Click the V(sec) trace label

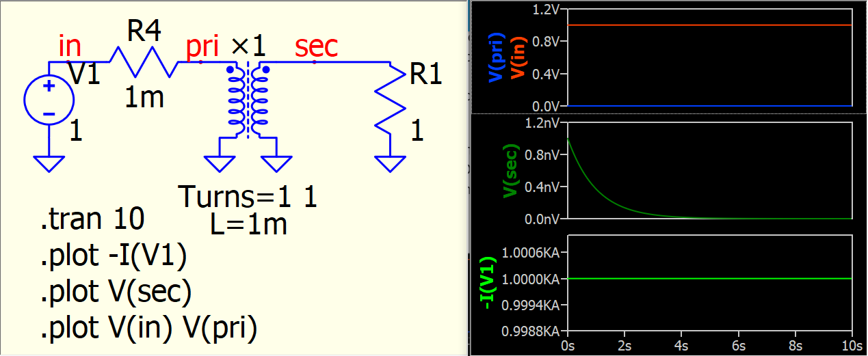(x=510, y=171)
